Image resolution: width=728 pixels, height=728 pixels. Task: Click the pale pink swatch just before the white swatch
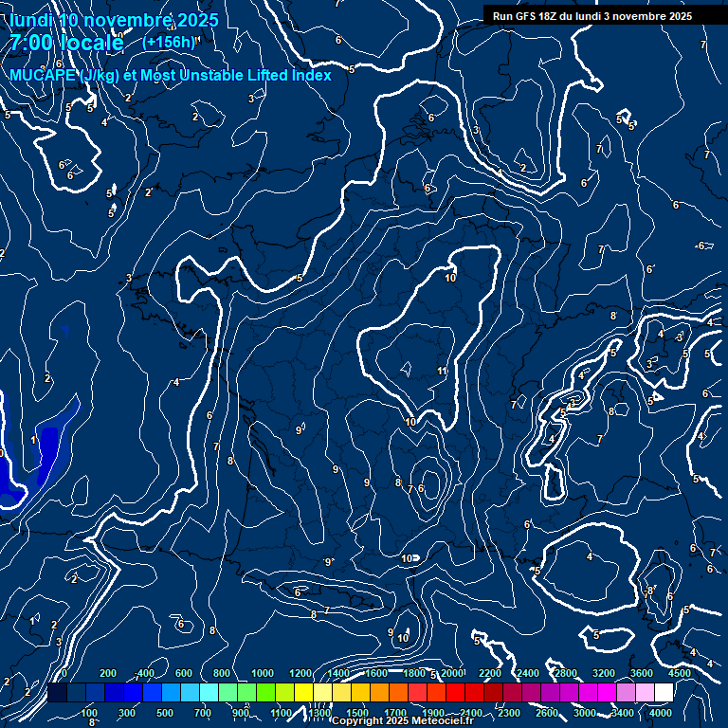(x=645, y=692)
